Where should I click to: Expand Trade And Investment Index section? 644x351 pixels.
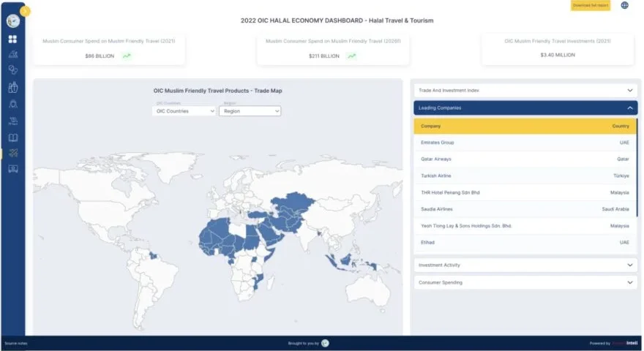point(525,91)
